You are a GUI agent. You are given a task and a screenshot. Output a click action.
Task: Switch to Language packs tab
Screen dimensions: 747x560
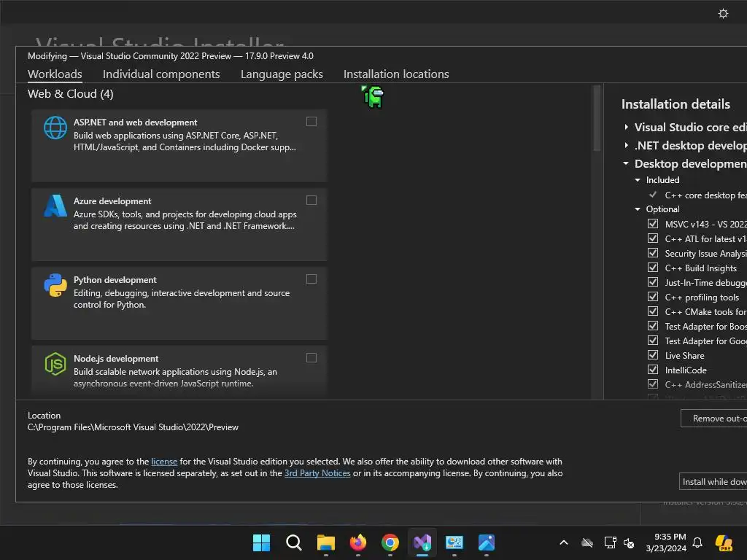coord(282,74)
